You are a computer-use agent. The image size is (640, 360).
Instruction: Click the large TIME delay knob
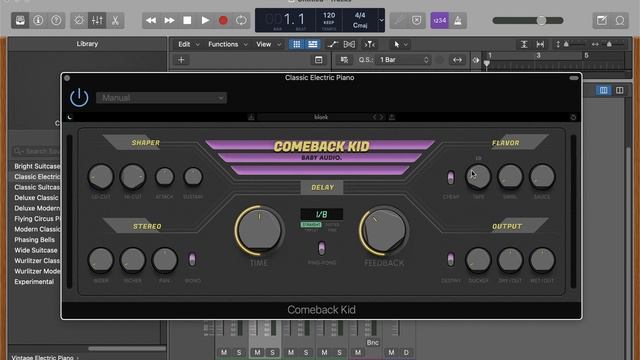pyautogui.click(x=259, y=230)
